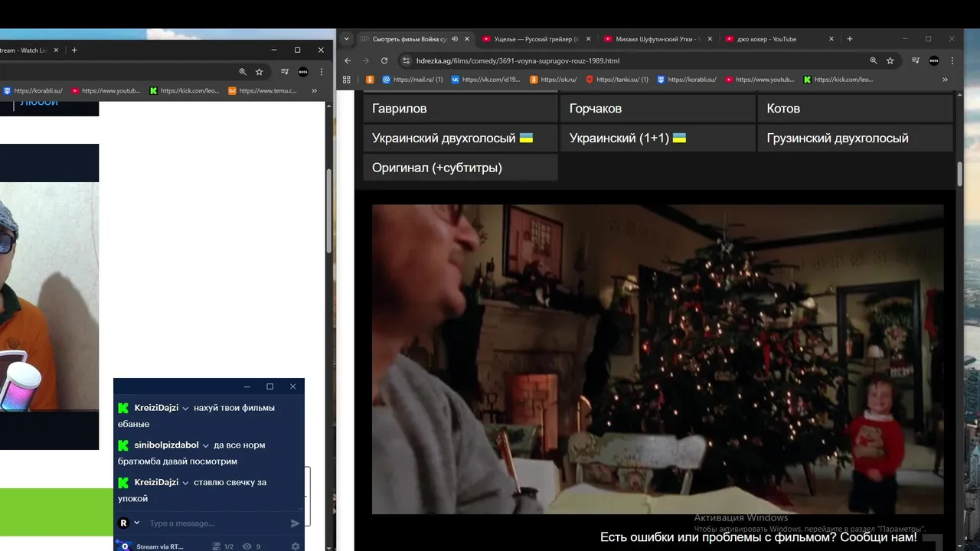Select Горчаков voice-over translation
Screen dimensions: 980x551
click(x=658, y=109)
